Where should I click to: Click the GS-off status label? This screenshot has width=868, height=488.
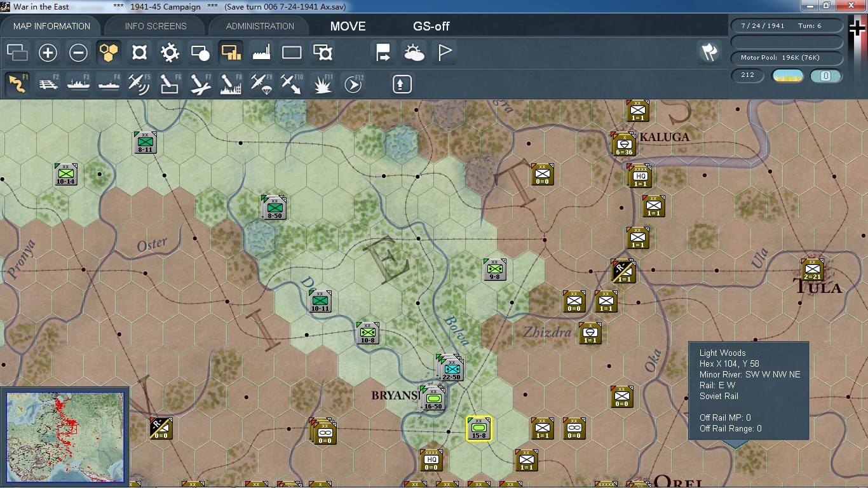[x=431, y=26]
